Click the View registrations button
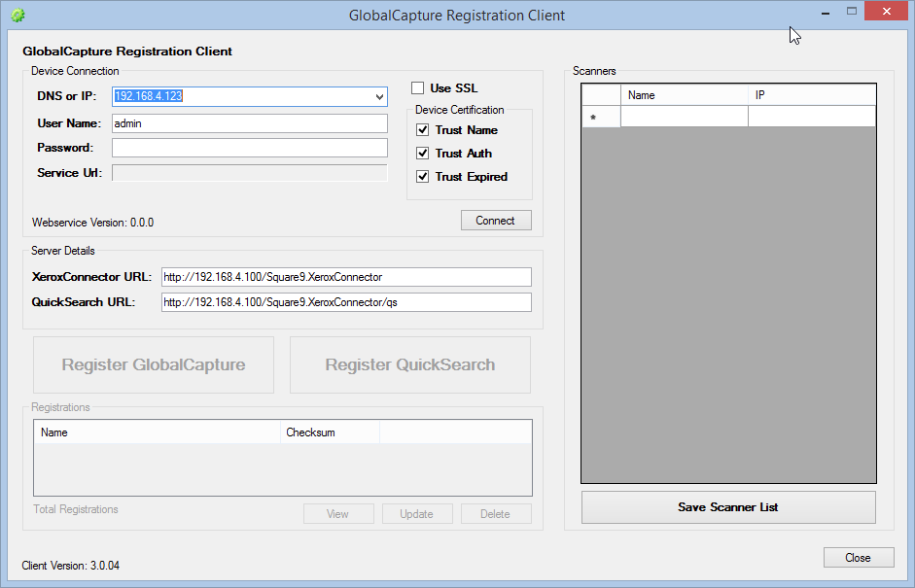The image size is (915, 588). (338, 514)
